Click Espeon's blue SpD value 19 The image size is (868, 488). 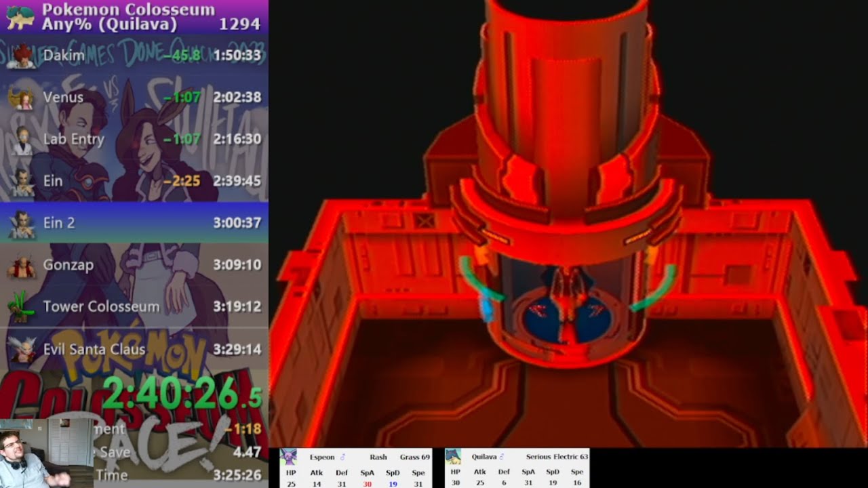tap(393, 484)
